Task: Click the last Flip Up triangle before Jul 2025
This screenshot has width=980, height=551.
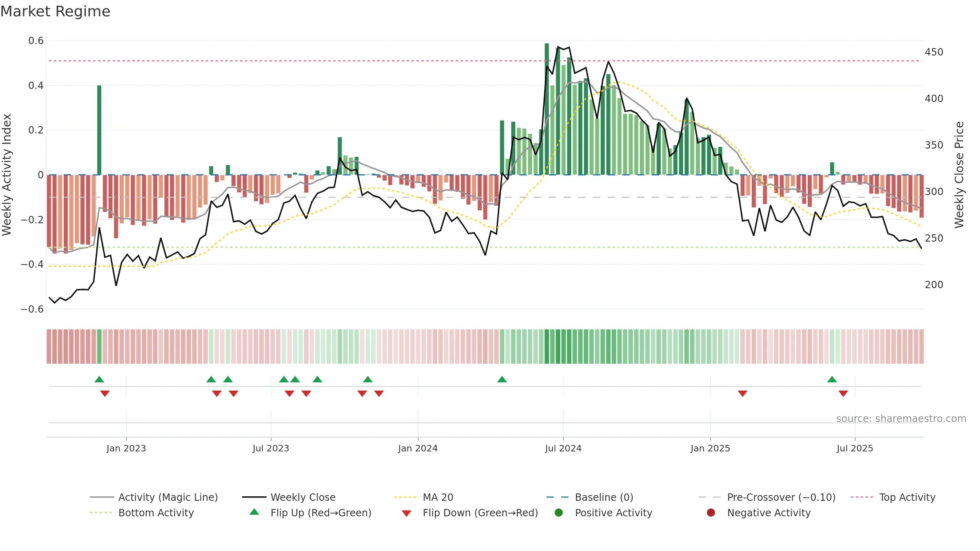Action: point(832,379)
